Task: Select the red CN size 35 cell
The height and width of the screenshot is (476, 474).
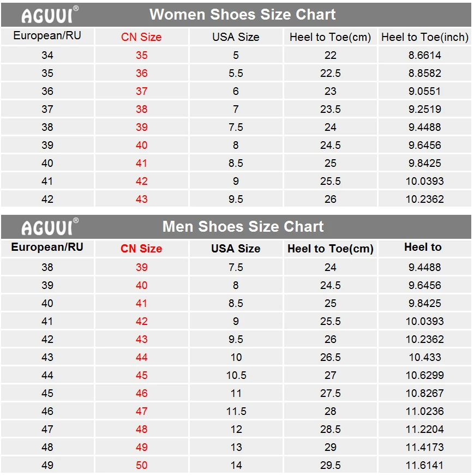Action: (141, 55)
